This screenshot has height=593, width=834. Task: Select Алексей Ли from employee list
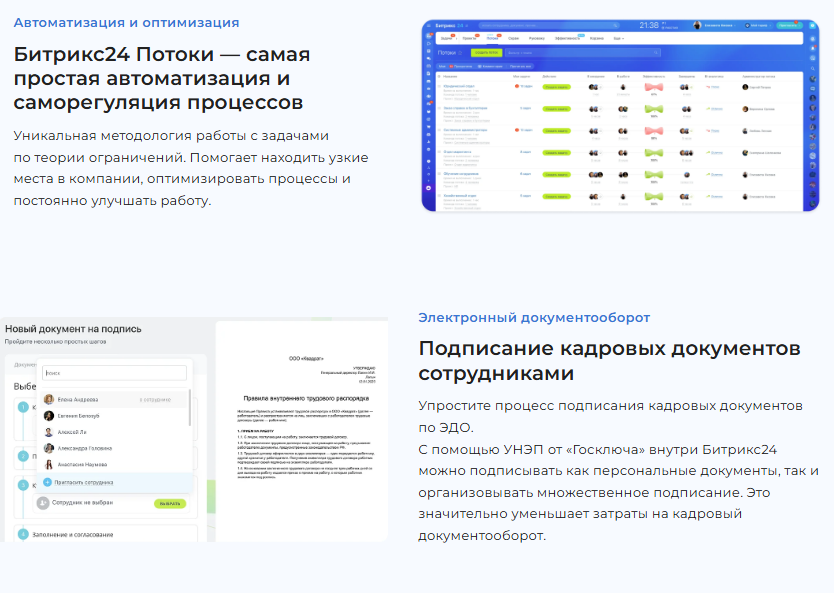point(114,432)
